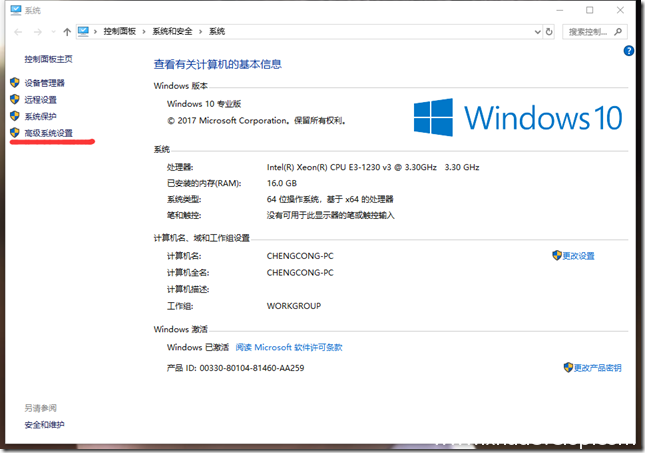Expand the address bar history dropdown
Image resolution: width=645 pixels, height=453 pixels.
pos(538,32)
